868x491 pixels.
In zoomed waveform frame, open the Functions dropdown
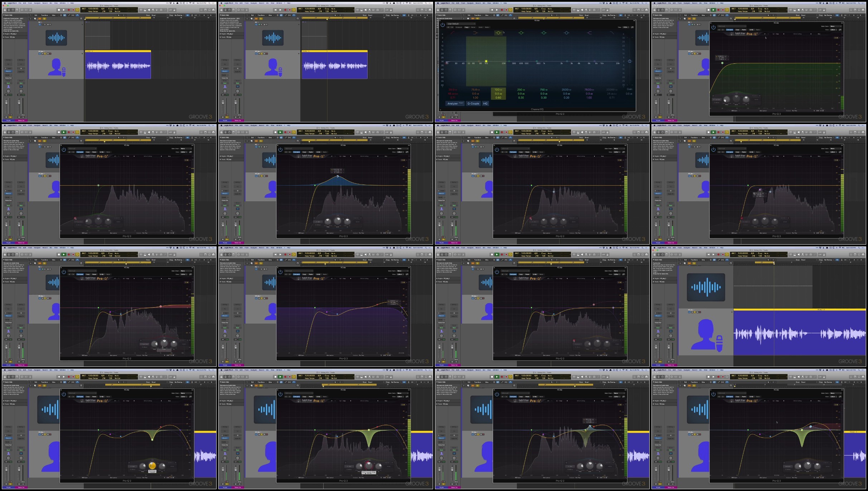click(x=695, y=260)
